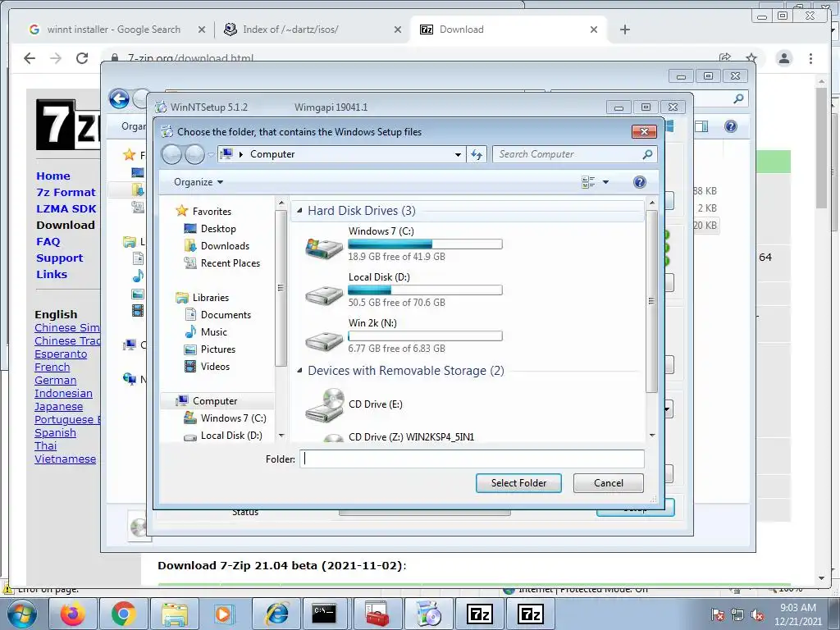Image resolution: width=840 pixels, height=630 pixels.
Task: Click the Select Folder button
Action: coord(518,483)
